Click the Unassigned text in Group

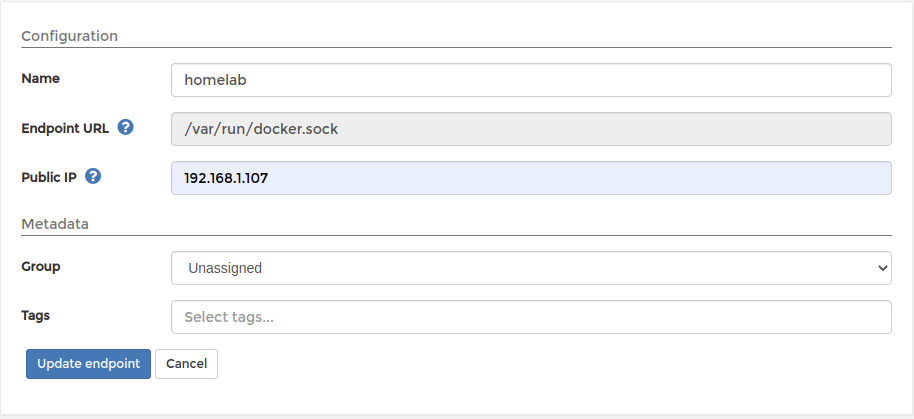pos(225,268)
